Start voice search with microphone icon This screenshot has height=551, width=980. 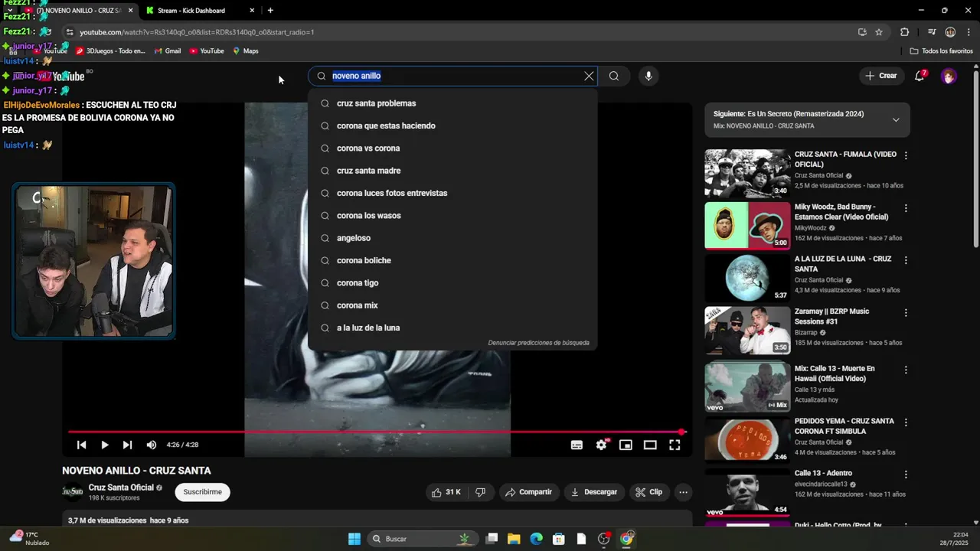click(648, 76)
